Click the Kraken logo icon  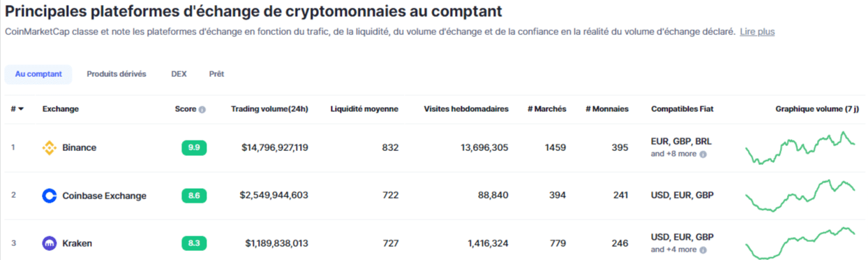pyautogui.click(x=49, y=243)
